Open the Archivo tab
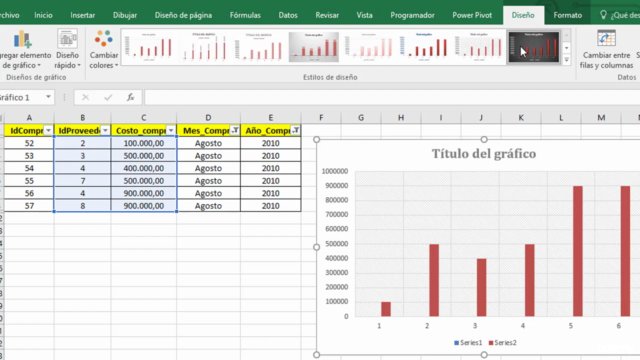640x360 pixels. pyautogui.click(x=9, y=15)
